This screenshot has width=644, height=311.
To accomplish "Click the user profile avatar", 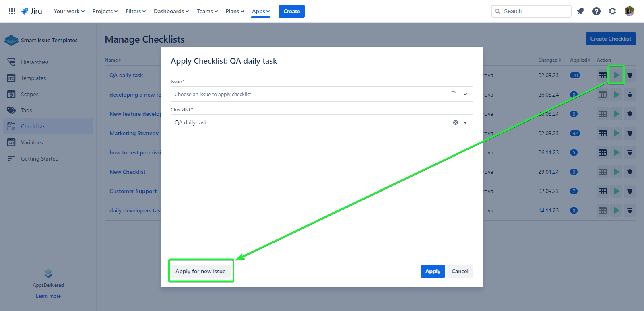I will 630,11.
